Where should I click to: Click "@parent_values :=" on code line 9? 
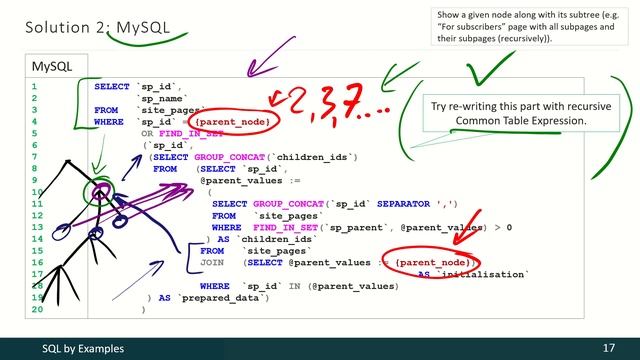point(250,181)
